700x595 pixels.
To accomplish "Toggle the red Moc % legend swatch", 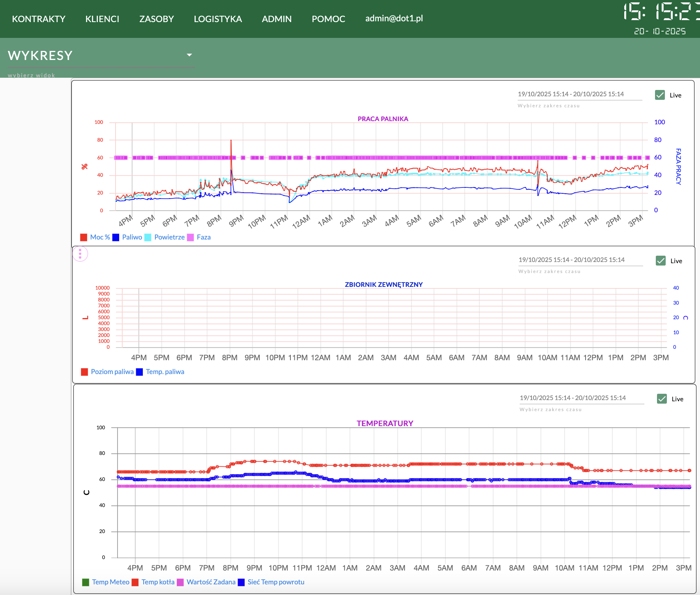I will coord(84,238).
